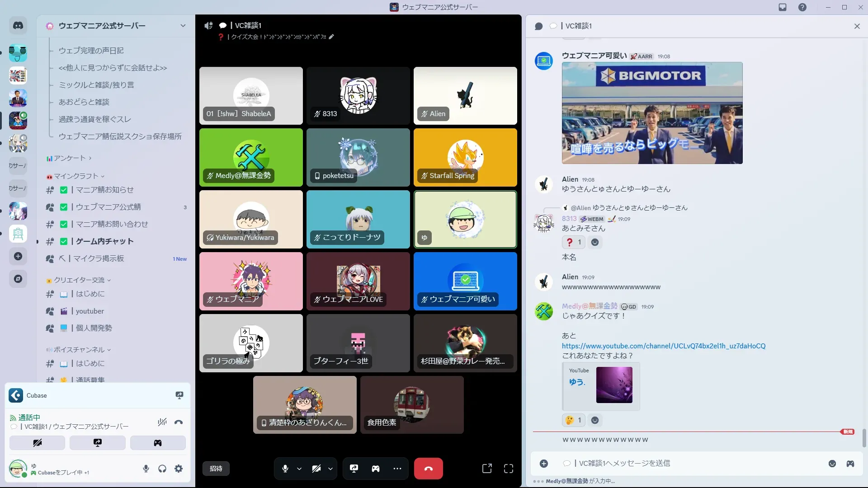Toggle headphones deafen in user panel
This screenshot has width=868, height=488.
162,469
